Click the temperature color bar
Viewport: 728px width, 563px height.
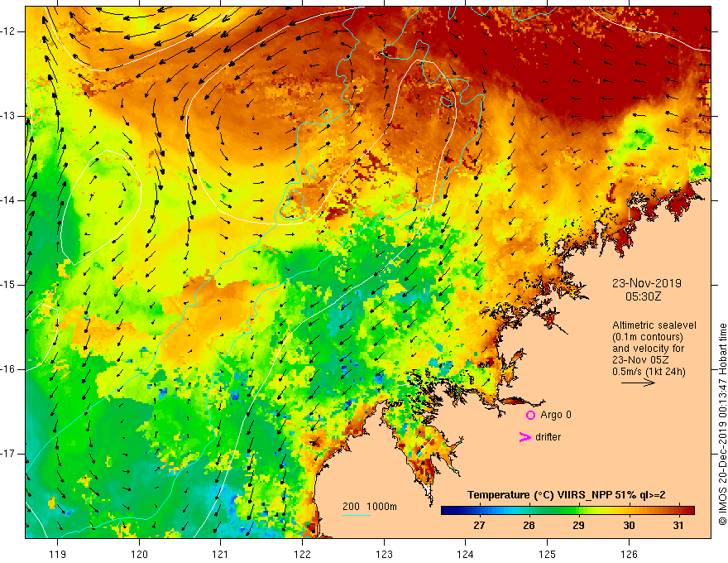point(568,511)
